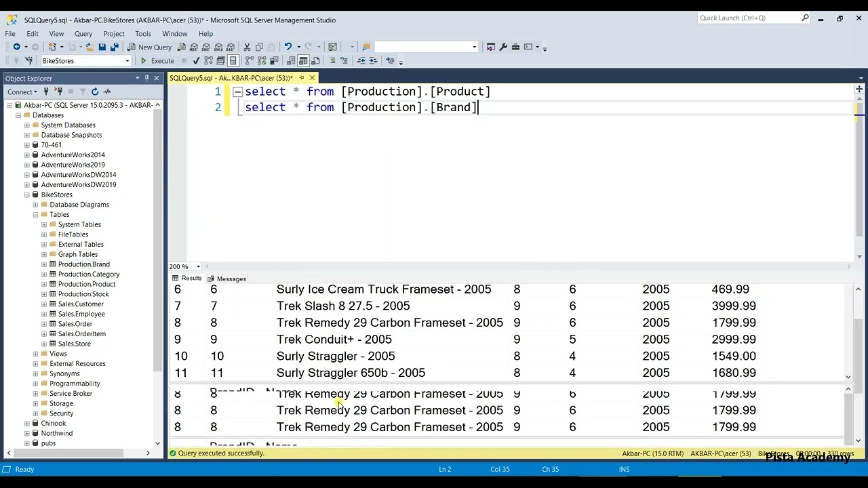Click the Undo arrow icon
The width and height of the screenshot is (868, 488).
[x=288, y=47]
